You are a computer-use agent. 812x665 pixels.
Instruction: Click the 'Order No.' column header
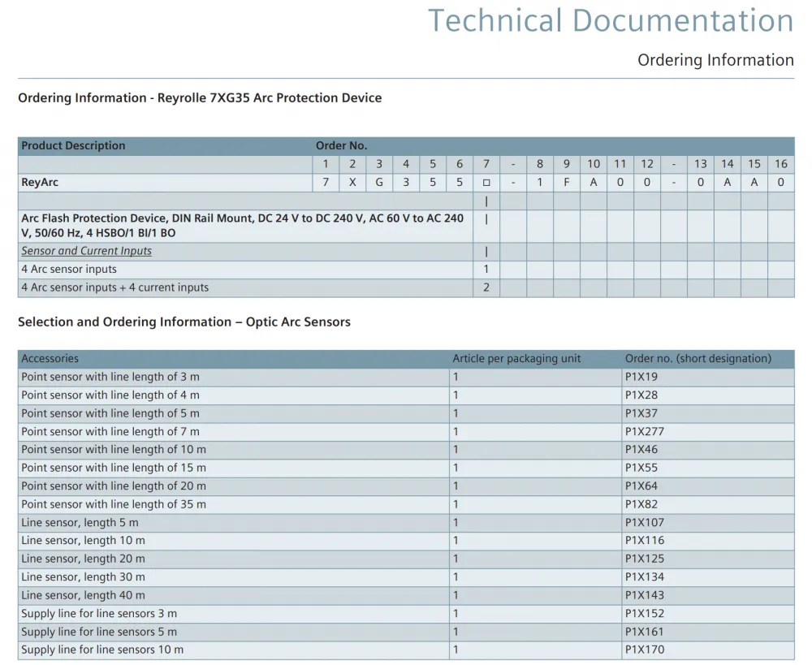(341, 145)
